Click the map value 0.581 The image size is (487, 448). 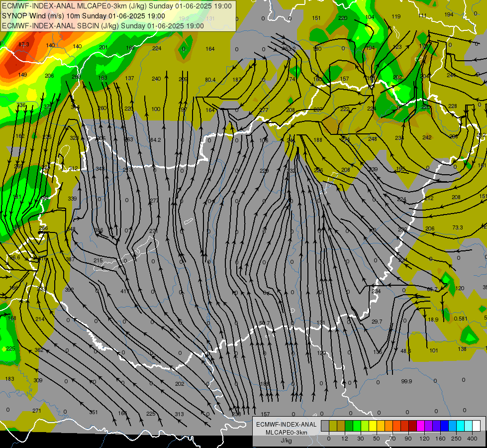461,319
